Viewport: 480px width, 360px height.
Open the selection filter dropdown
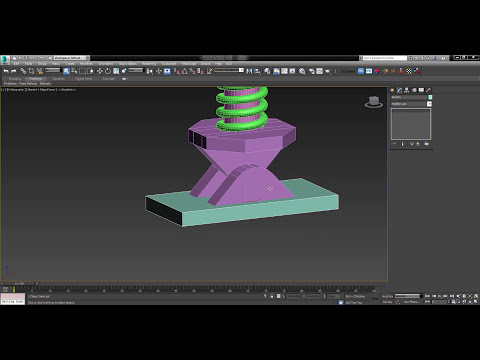coord(53,70)
